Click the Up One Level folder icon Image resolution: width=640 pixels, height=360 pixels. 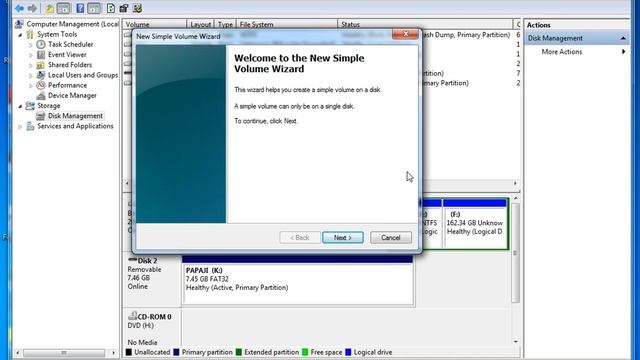click(50, 8)
